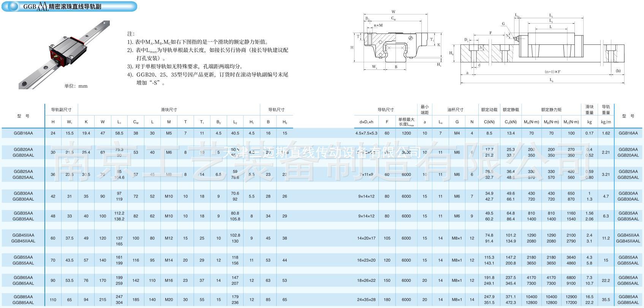The image size is (644, 308).
Task: Click the C(kN) column header
Action: click(489, 122)
